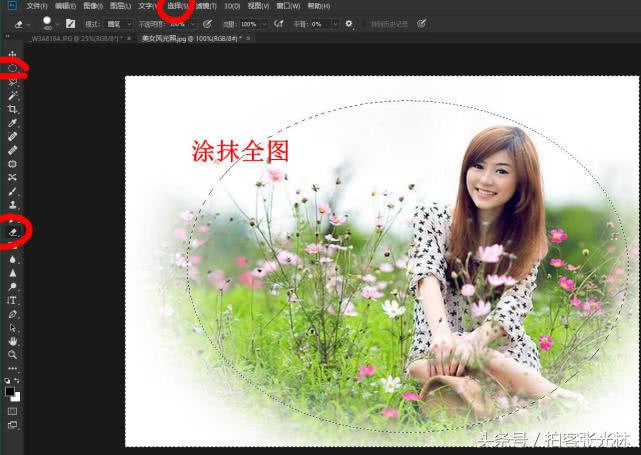Image resolution: width=641 pixels, height=455 pixels.
Task: Select the Eraser tool in toolbox
Action: click(13, 232)
